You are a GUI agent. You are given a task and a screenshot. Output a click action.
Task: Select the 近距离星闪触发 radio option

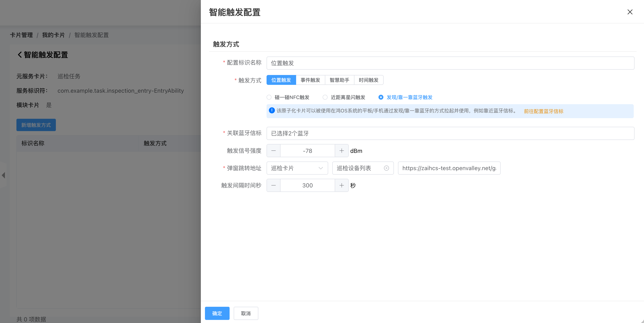[x=344, y=97]
